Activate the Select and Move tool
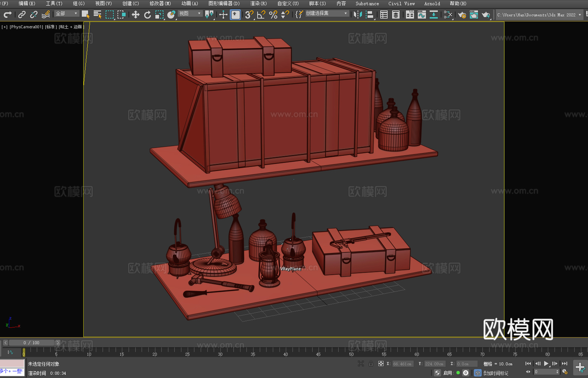 tap(136, 14)
